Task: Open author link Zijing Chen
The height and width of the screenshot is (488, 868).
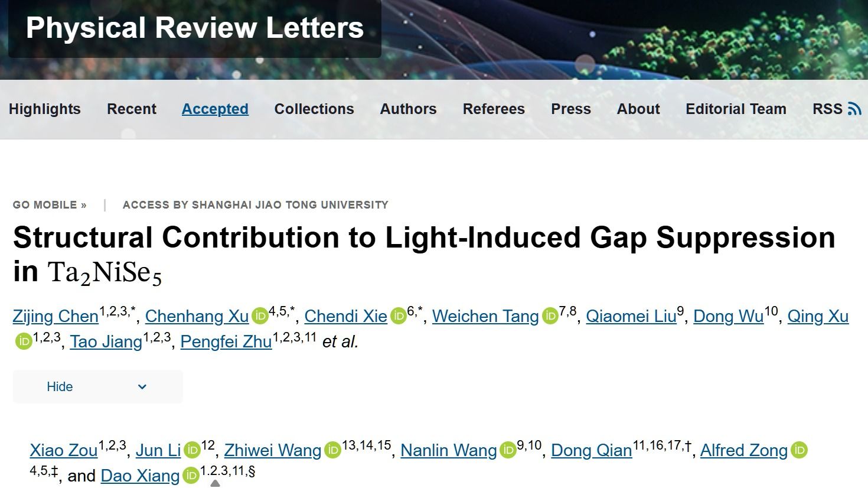Action: pos(56,316)
